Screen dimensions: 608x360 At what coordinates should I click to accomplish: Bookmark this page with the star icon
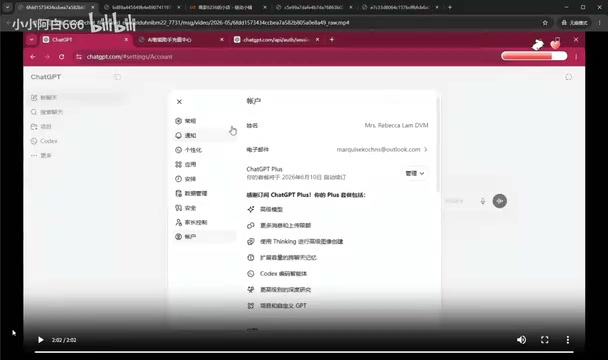click(545, 23)
